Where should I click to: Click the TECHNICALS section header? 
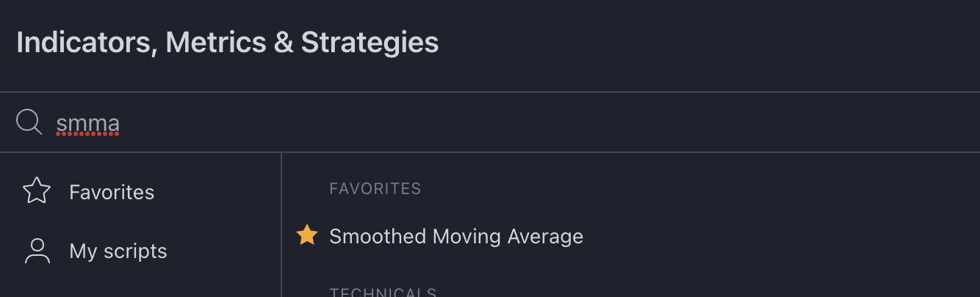(383, 293)
